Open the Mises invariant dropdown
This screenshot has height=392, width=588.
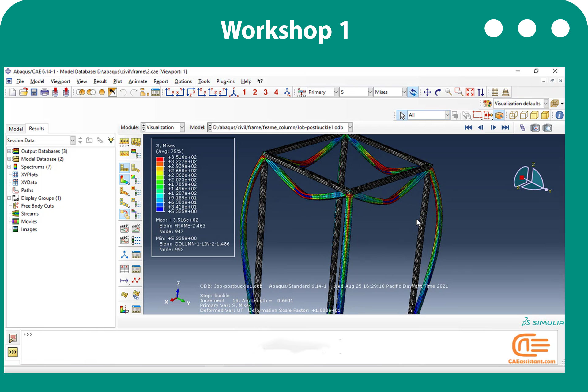coord(390,92)
